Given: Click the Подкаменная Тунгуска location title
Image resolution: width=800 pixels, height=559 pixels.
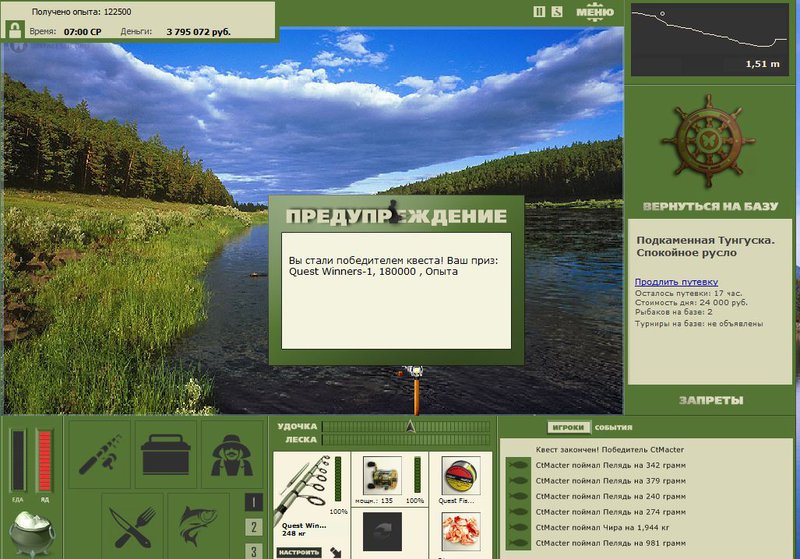Looking at the screenshot, I should point(705,246).
